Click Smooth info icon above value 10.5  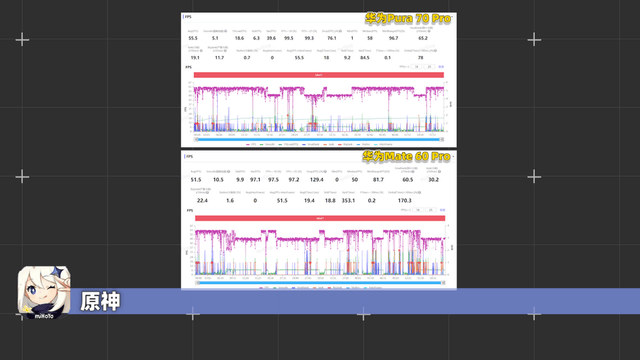229,171
